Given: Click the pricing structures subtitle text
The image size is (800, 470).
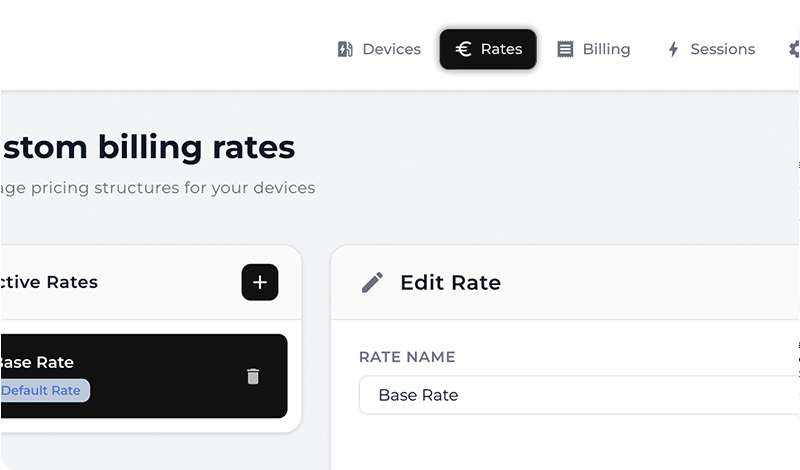Looking at the screenshot, I should click(158, 187).
